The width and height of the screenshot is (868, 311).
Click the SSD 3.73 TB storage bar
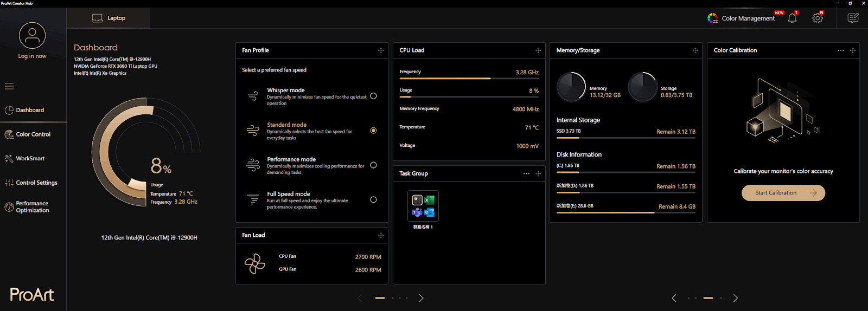(626, 138)
